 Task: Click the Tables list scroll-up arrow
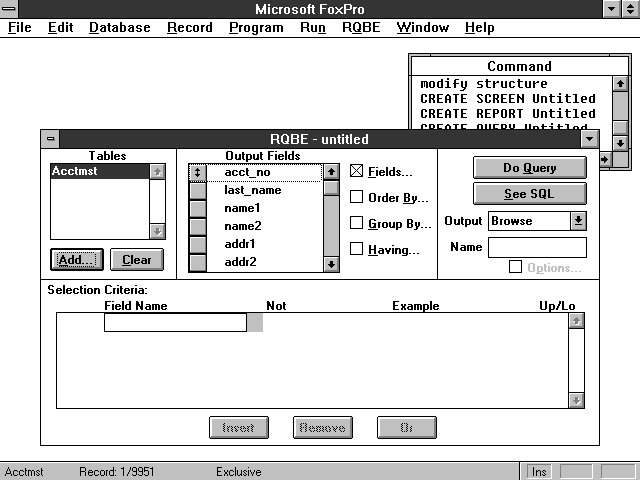pos(157,172)
